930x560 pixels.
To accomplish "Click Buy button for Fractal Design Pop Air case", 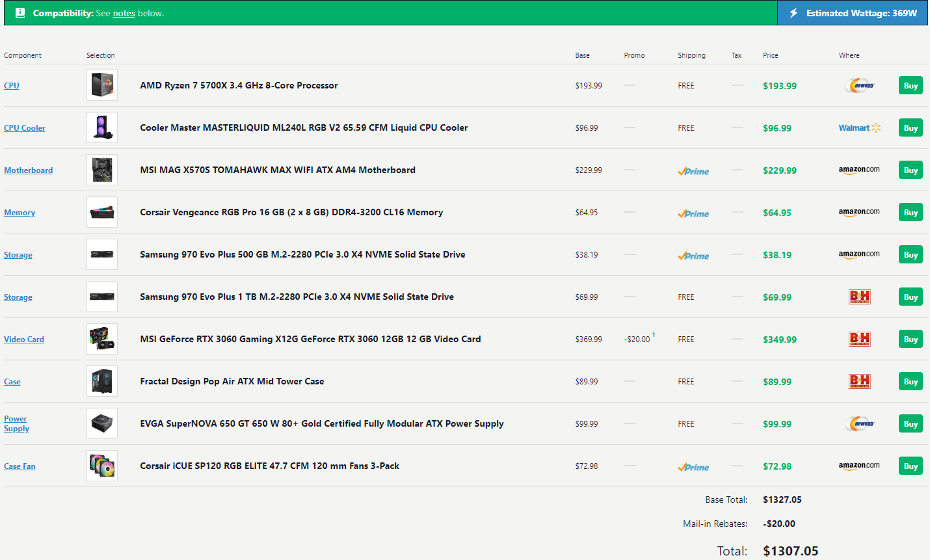I will pos(910,381).
